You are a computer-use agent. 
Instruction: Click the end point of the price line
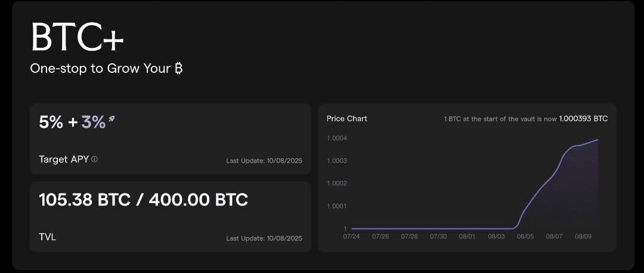click(597, 140)
